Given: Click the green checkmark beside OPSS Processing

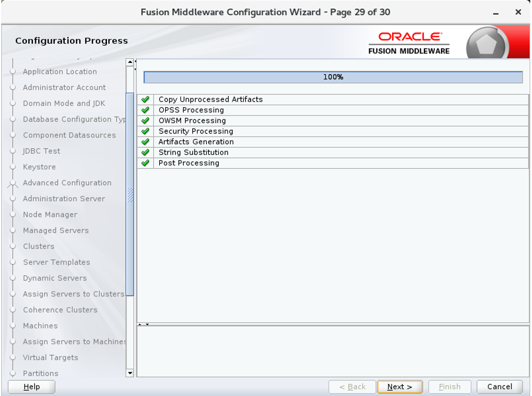Looking at the screenshot, I should [146, 110].
